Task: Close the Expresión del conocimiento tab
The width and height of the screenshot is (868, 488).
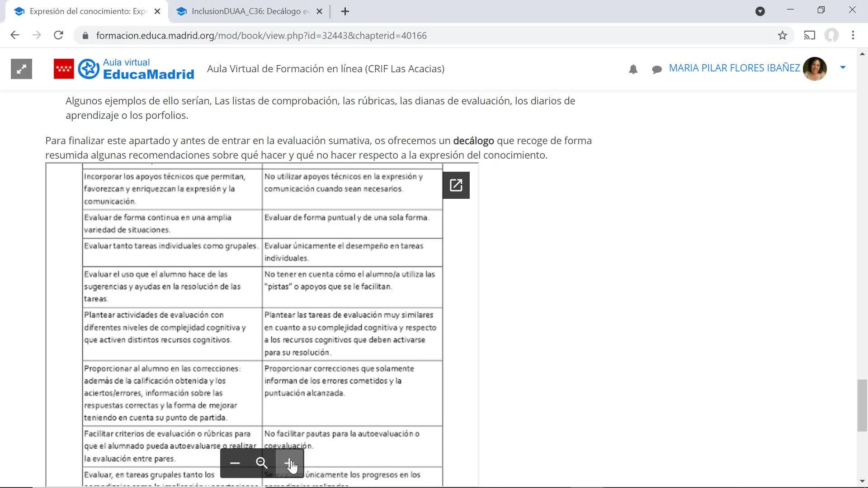Action: click(x=157, y=11)
